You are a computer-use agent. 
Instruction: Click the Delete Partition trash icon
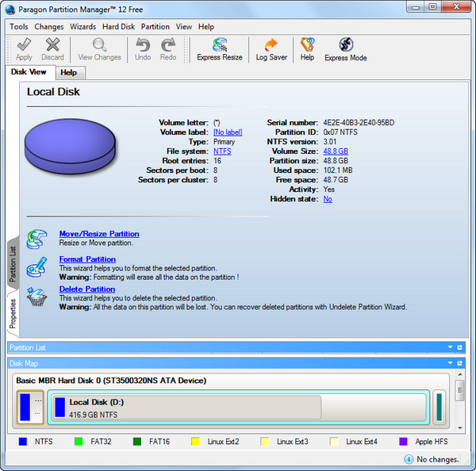[37, 297]
